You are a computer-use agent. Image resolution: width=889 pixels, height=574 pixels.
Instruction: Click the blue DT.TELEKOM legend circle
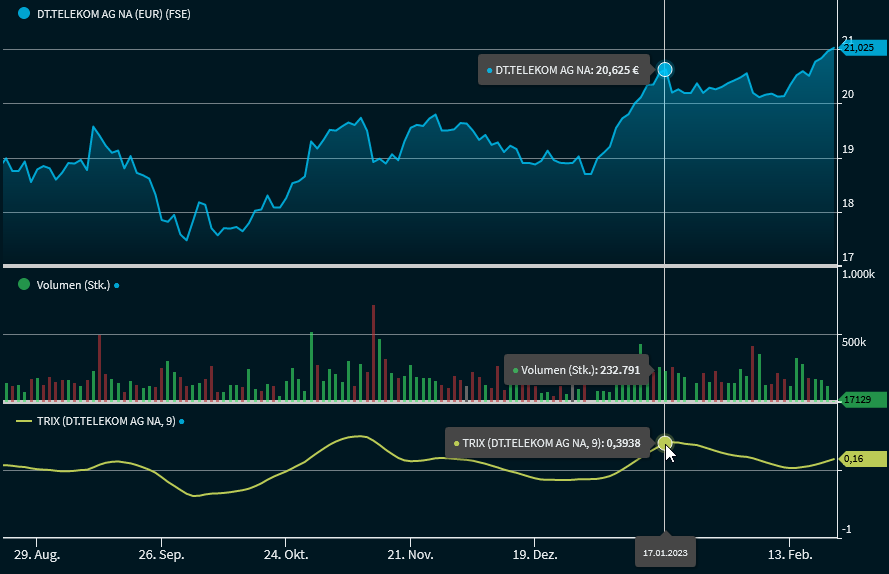coord(24,13)
